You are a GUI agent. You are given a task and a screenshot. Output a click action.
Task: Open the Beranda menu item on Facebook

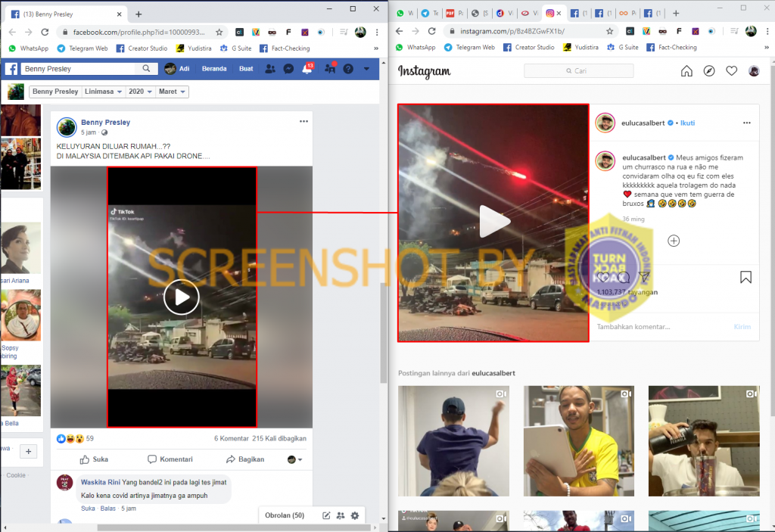[213, 69]
